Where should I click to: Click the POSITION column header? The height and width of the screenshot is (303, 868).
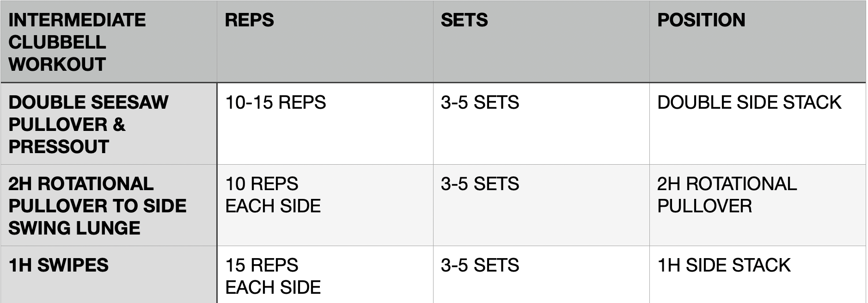click(x=758, y=42)
